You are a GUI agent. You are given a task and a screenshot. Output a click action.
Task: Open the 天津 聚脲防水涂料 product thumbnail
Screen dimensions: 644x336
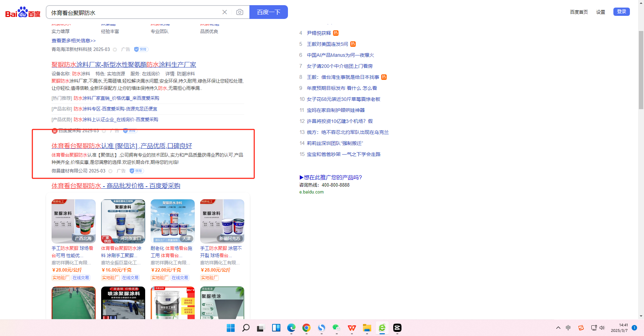(173, 221)
